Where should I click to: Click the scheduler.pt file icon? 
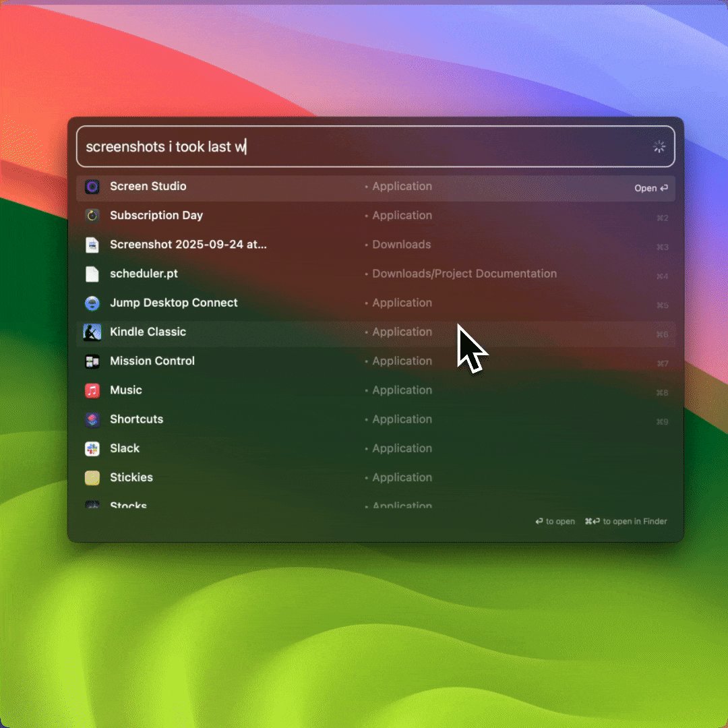tap(92, 274)
